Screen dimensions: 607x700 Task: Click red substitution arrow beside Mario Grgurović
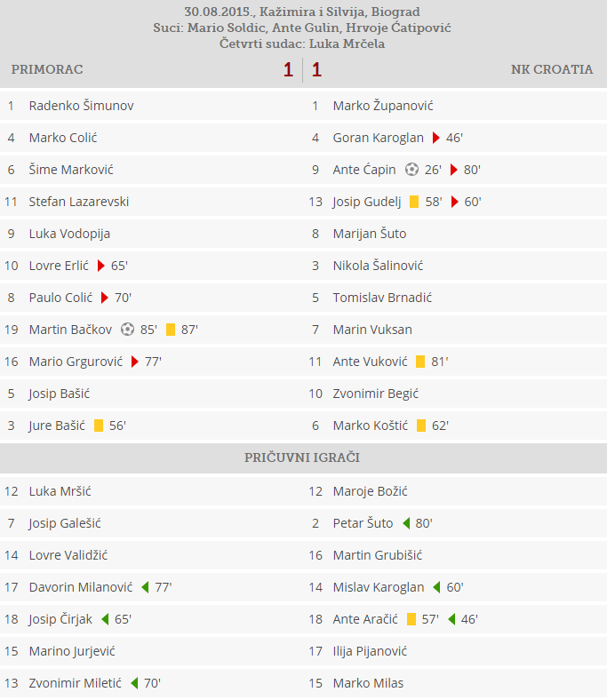coord(135,362)
